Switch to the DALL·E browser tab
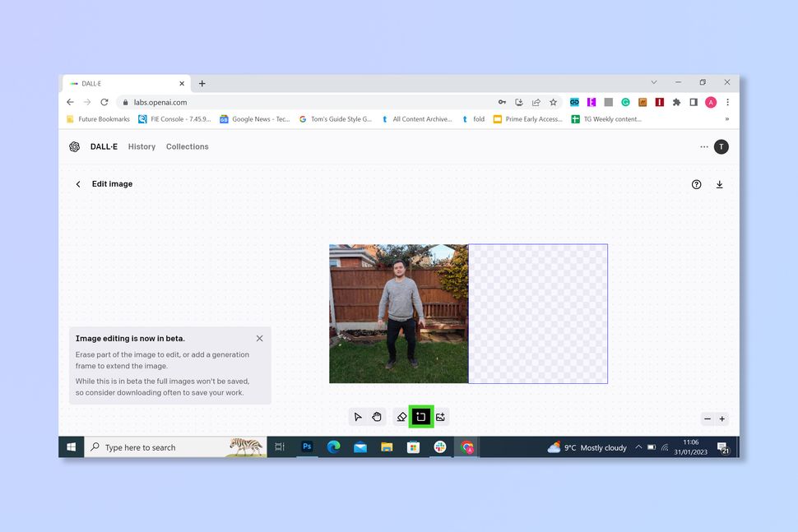This screenshot has width=798, height=532. click(123, 82)
